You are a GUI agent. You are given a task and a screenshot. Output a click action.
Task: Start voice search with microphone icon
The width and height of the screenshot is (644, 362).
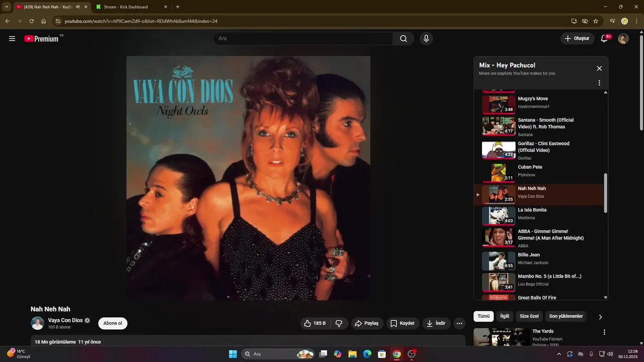426,39
